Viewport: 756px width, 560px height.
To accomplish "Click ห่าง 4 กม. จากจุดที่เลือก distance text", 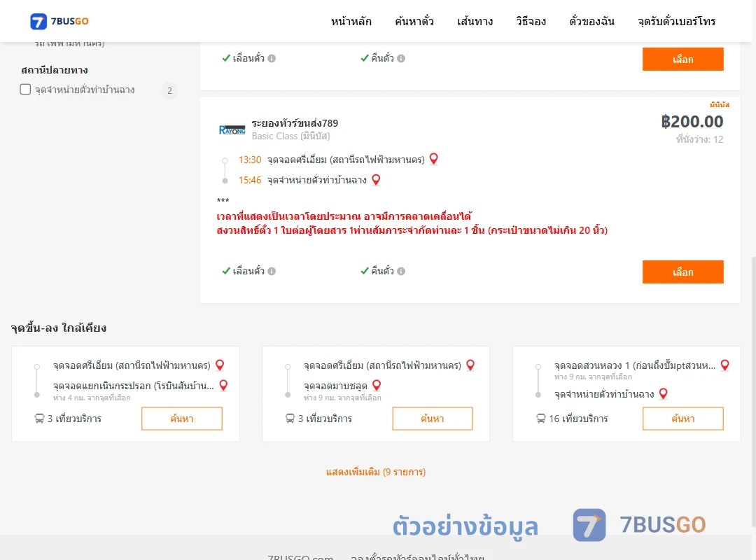I will coord(92,398).
